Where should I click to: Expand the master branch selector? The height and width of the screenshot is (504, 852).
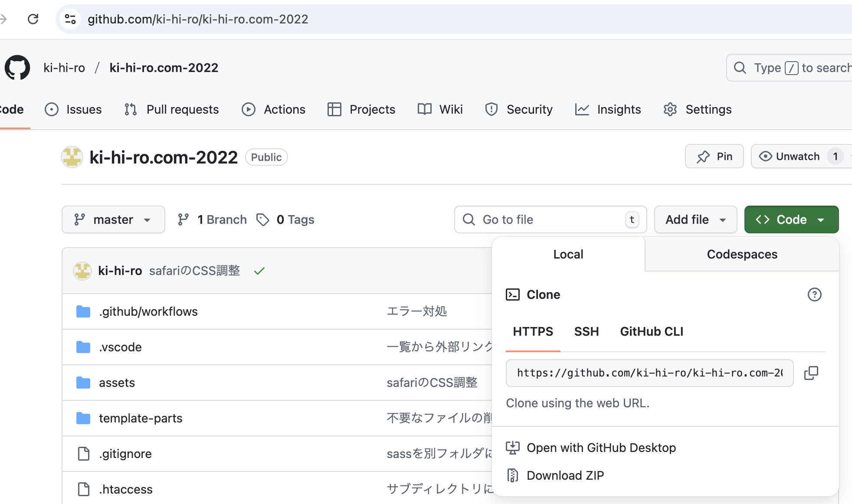pyautogui.click(x=113, y=219)
